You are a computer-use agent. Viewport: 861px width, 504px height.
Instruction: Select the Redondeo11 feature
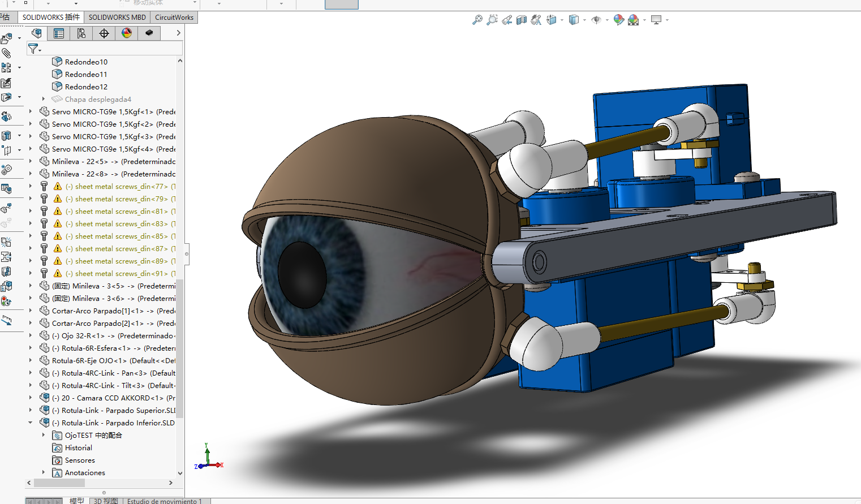tap(85, 74)
